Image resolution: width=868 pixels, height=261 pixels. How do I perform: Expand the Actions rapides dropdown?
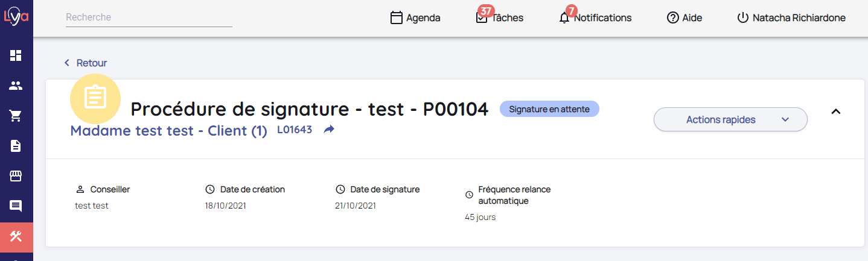[730, 119]
